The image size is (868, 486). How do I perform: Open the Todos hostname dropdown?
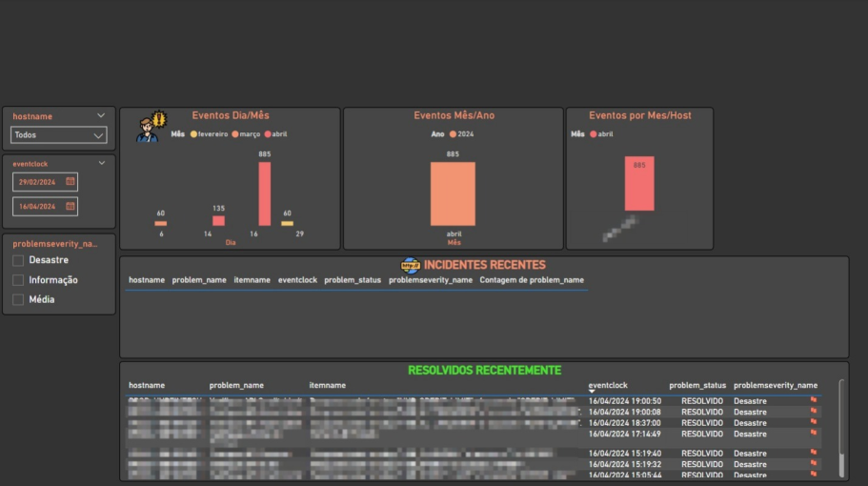[x=59, y=135]
